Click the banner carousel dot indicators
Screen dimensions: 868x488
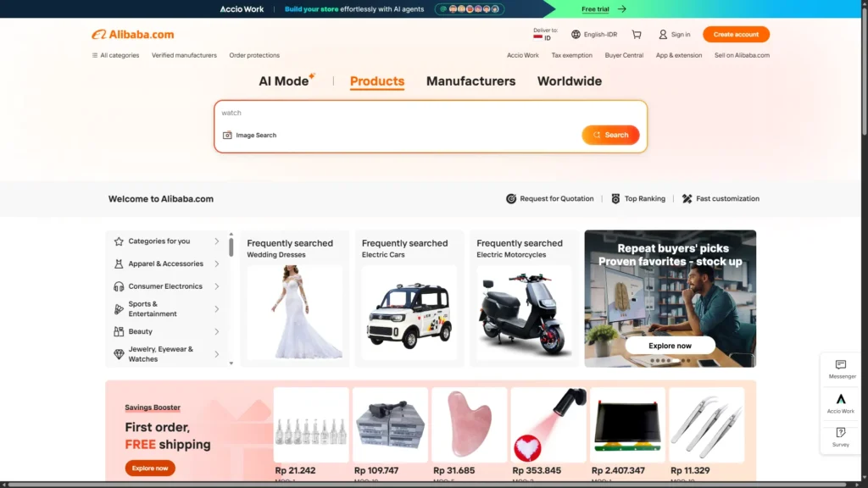click(670, 361)
